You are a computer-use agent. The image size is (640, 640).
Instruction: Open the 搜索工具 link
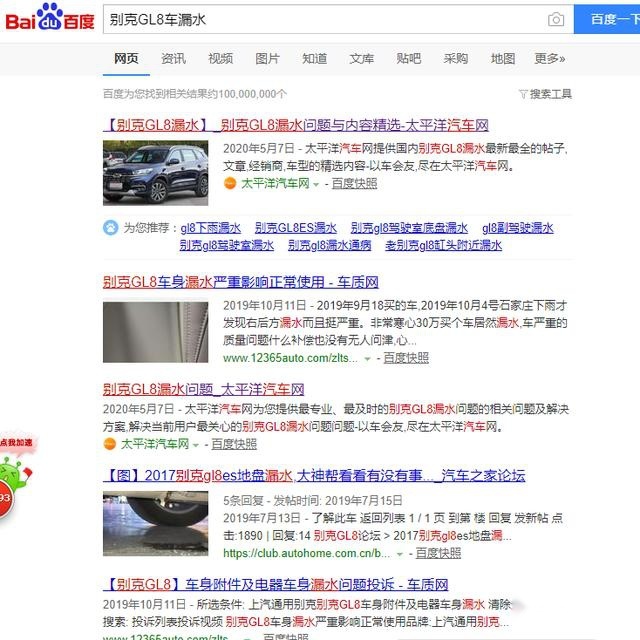pos(550,94)
